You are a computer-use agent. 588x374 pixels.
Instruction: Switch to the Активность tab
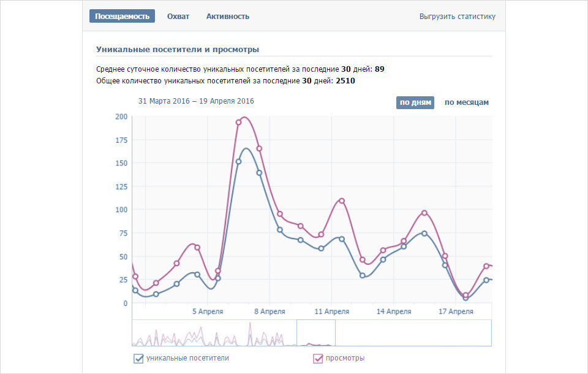coord(228,17)
